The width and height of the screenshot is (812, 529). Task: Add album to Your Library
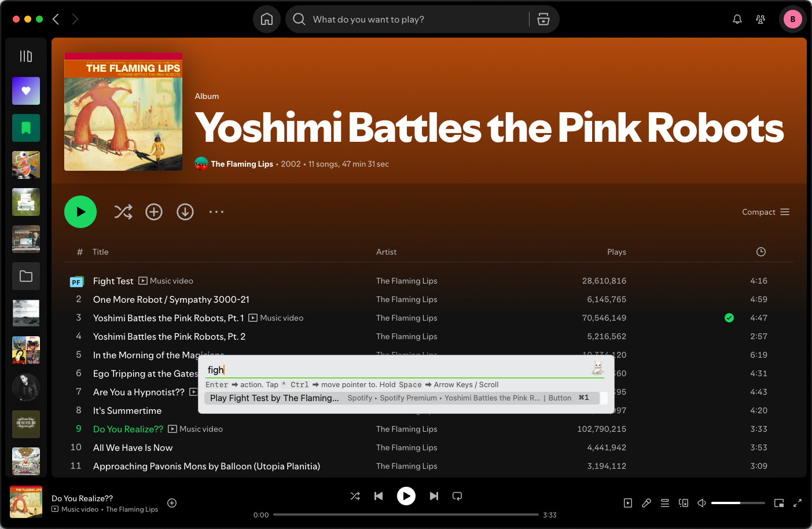(154, 212)
